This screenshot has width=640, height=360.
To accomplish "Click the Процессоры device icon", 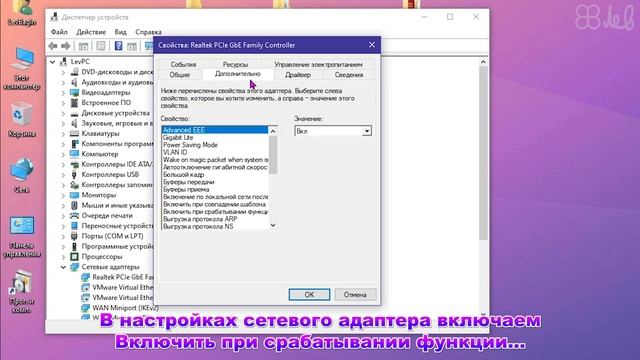I will coord(74,257).
